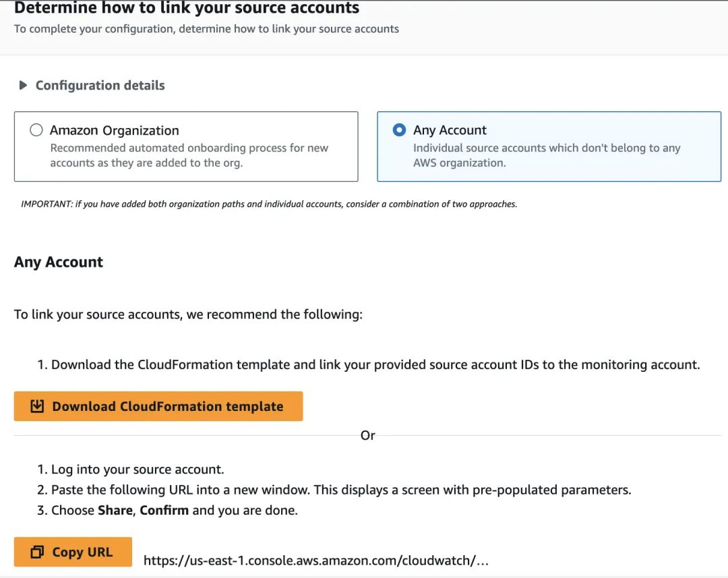Click the copy icon beside Copy URL
The width and height of the screenshot is (728, 578).
point(37,552)
